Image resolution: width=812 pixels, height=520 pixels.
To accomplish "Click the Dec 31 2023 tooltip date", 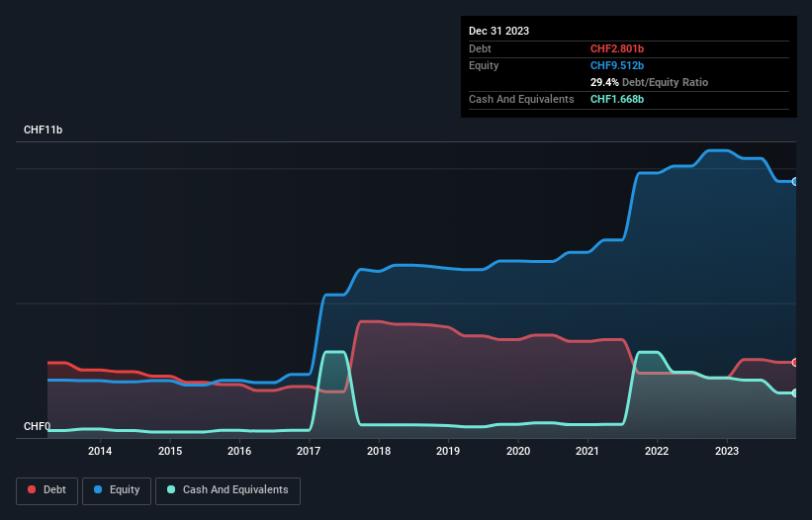I will click(498, 31).
